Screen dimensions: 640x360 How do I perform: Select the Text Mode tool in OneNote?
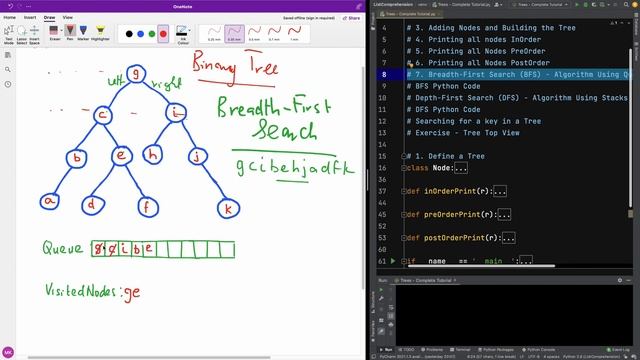[9, 35]
